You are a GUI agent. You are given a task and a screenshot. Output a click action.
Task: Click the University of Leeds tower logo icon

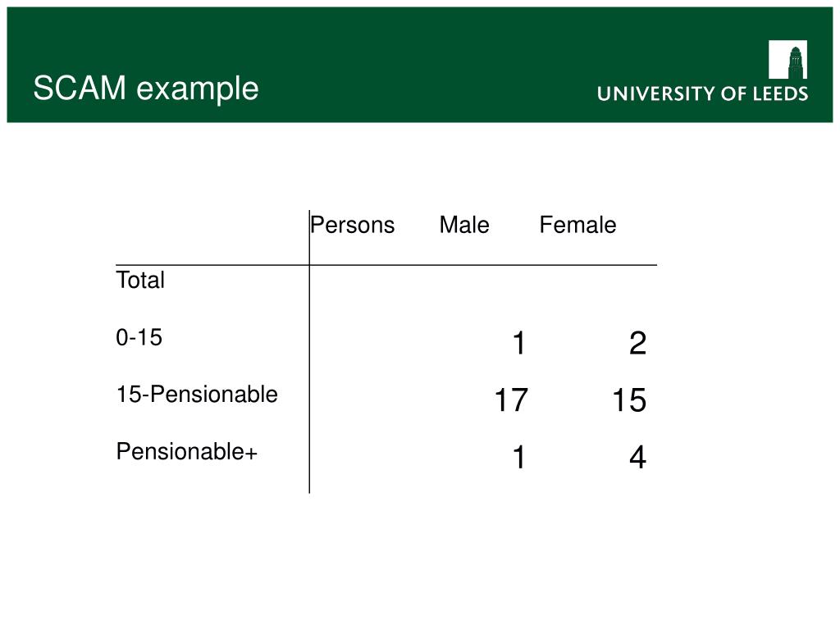pyautogui.click(x=787, y=59)
